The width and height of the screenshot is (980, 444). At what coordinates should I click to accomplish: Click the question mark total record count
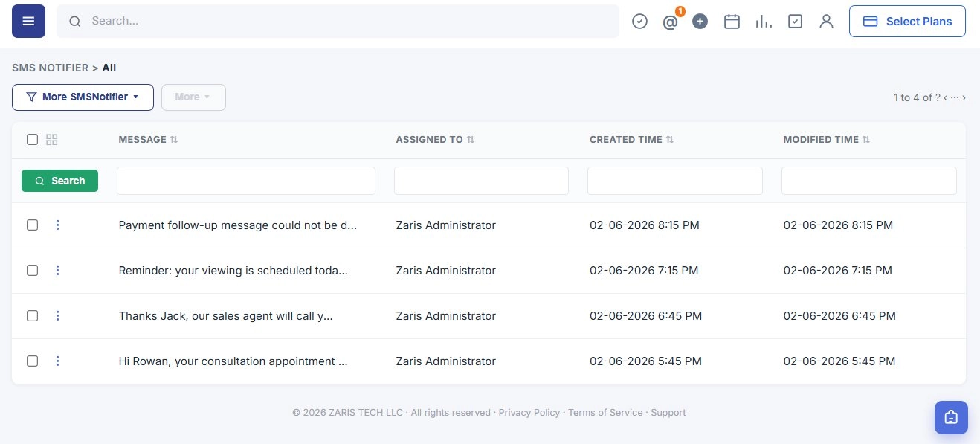coord(938,97)
